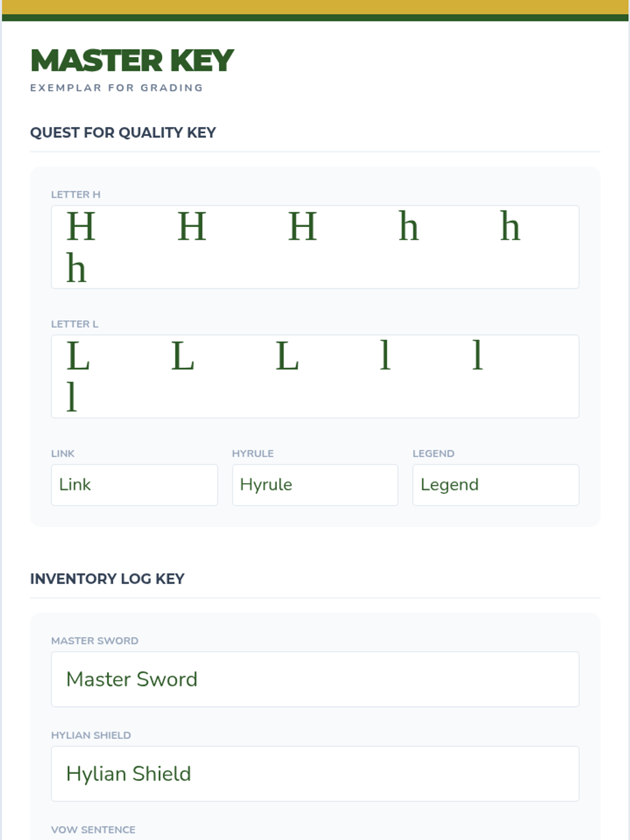Click the MASTER KEY page title
This screenshot has width=630, height=840.
click(x=132, y=60)
